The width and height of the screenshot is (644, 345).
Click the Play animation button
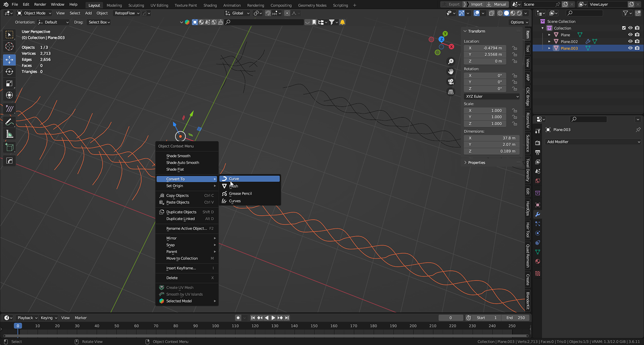tap(273, 318)
